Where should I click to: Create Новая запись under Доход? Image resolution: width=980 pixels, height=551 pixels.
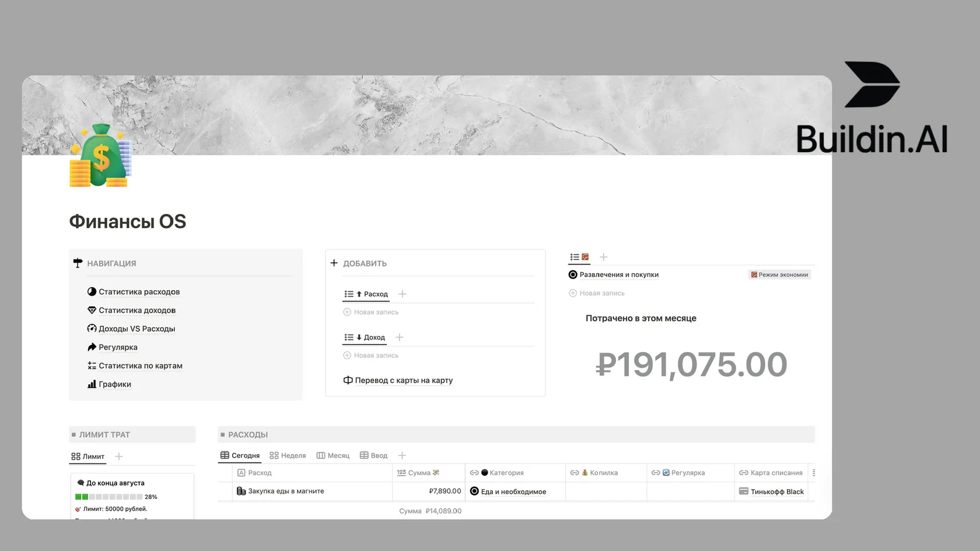[376, 356]
